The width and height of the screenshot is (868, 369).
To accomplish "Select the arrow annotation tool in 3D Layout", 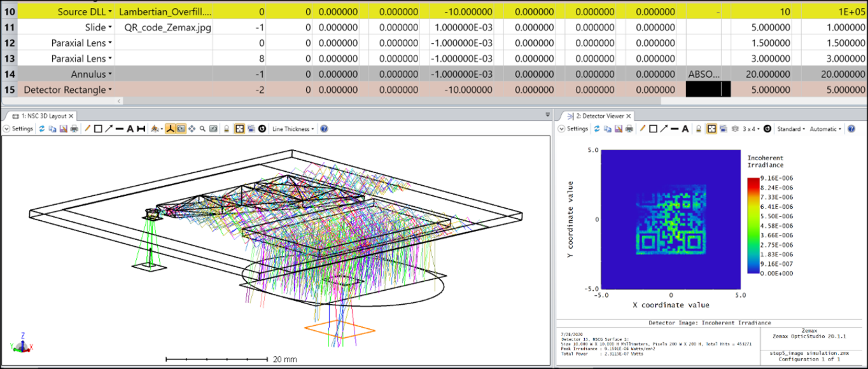I will [x=109, y=129].
